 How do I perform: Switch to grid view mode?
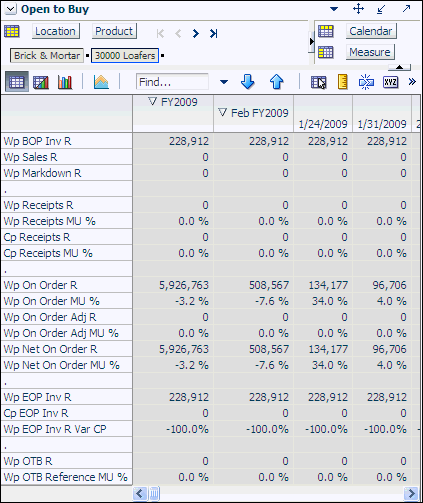coord(17,82)
